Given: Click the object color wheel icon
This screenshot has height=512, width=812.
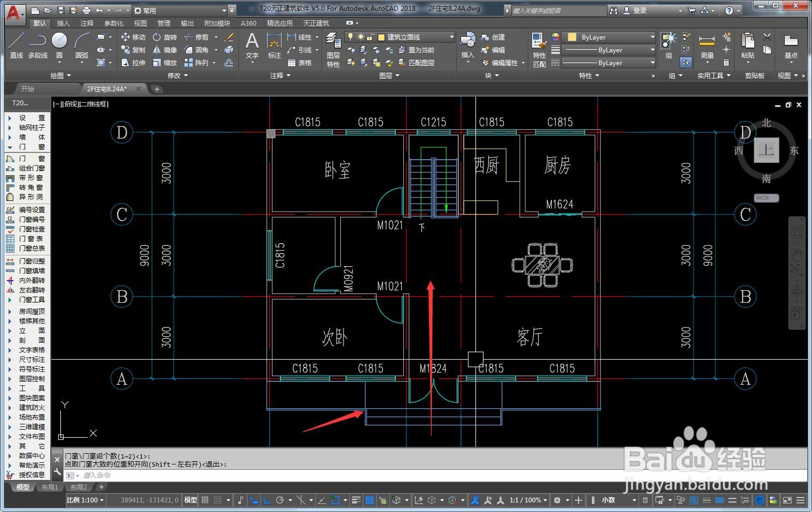Looking at the screenshot, I should pos(556,37).
